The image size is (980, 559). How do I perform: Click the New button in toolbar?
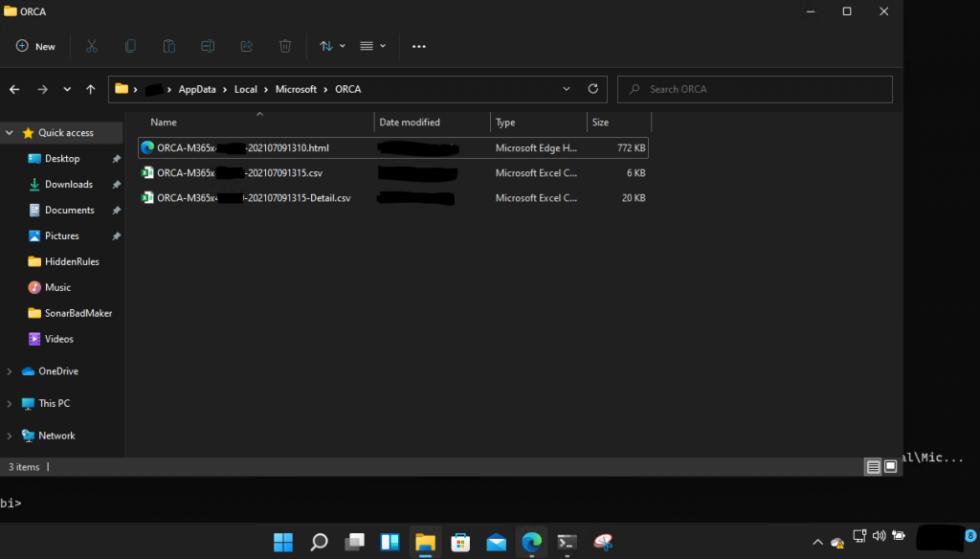point(35,46)
